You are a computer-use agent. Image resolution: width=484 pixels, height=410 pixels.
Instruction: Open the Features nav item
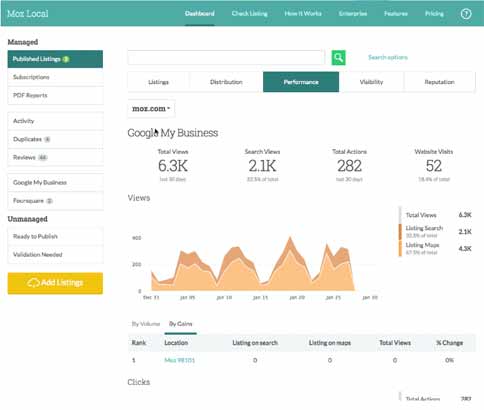click(x=396, y=14)
